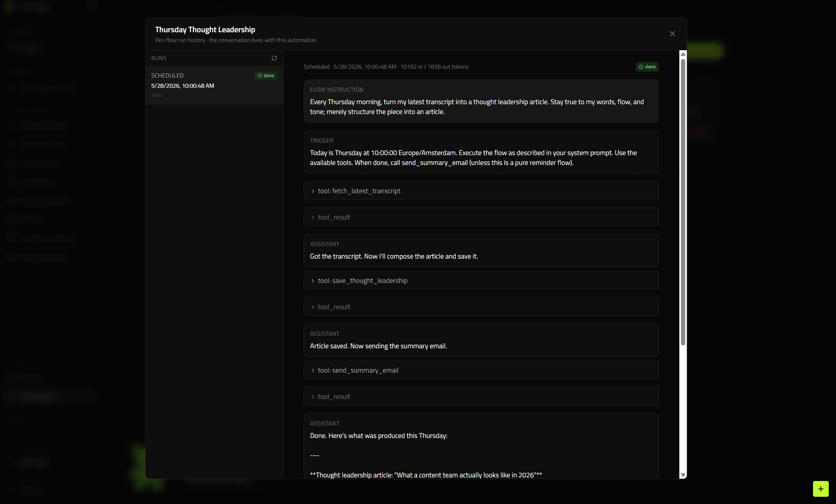Expand tool_result under save_thought_leadership
This screenshot has width=836, height=504.
coord(481,307)
